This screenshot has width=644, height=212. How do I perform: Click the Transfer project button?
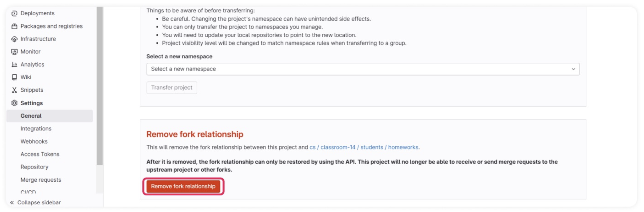pos(172,88)
